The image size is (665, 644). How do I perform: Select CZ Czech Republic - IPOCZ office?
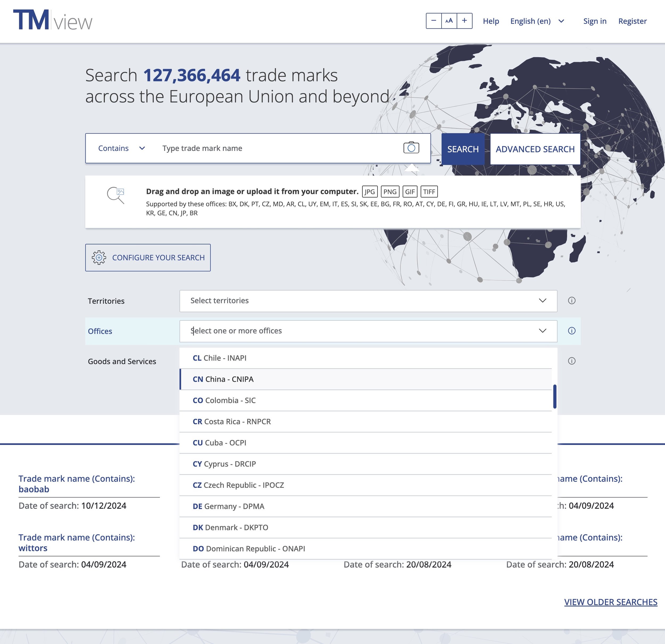pos(365,485)
